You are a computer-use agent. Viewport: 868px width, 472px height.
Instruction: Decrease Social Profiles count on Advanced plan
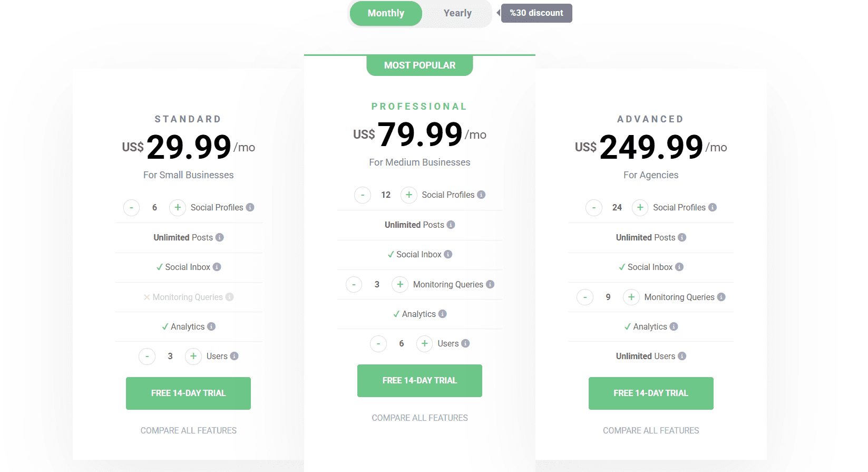point(594,207)
